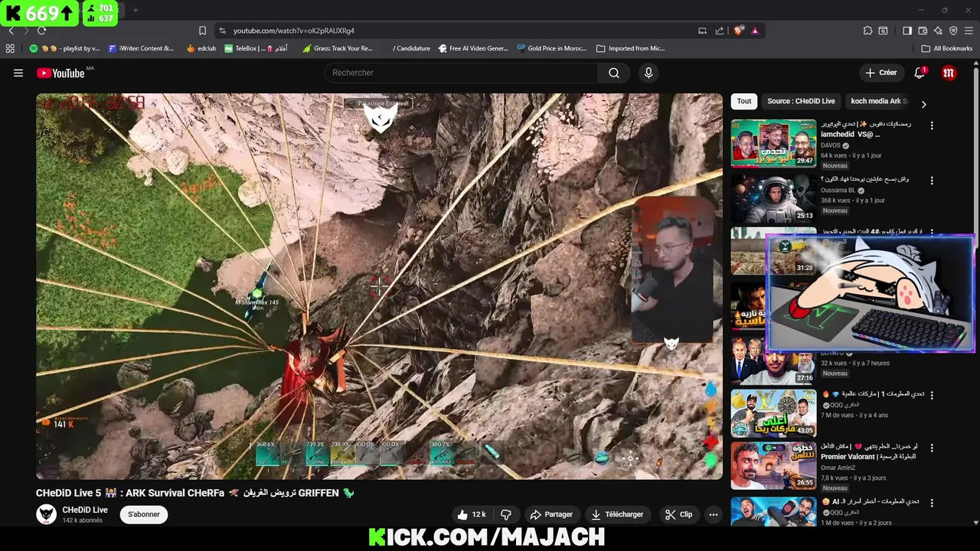Viewport: 980px width, 551px height.
Task: Open the YouTube guide hamburger menu
Action: [x=18, y=73]
